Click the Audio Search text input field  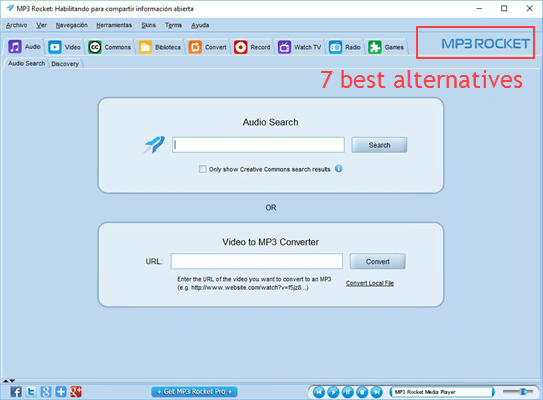258,145
